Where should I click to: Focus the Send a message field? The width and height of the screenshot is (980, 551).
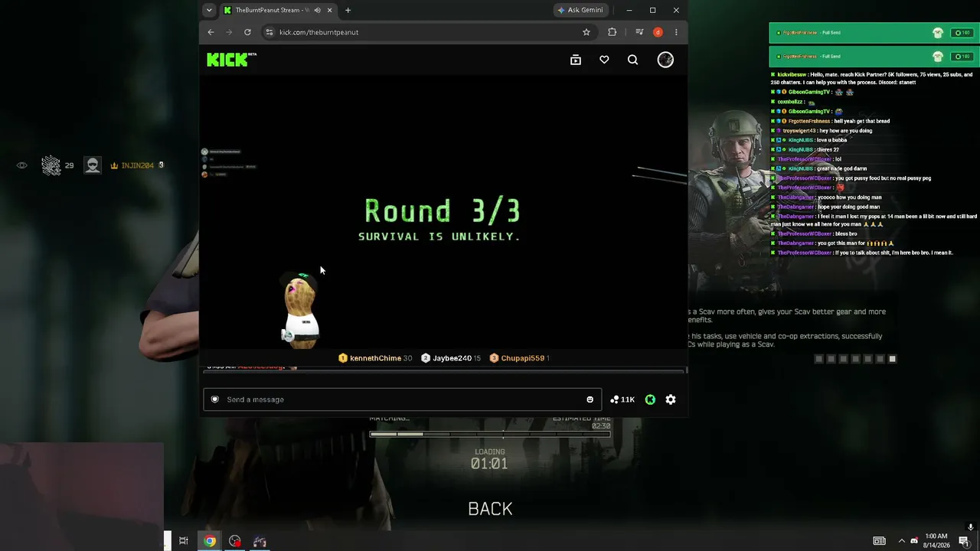click(403, 399)
